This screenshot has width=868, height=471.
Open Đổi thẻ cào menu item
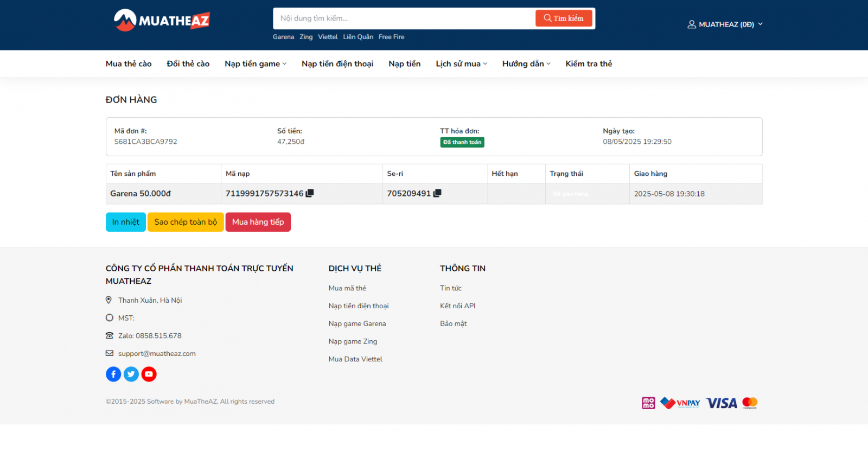point(188,64)
